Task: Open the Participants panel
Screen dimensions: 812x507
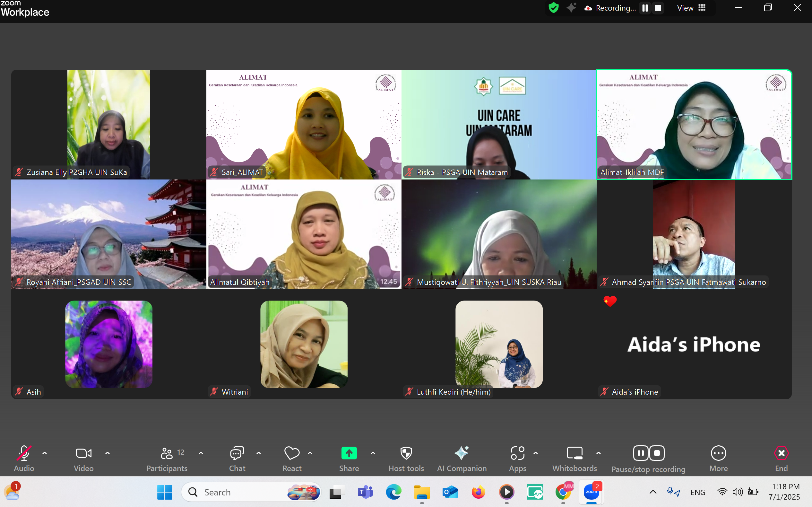Action: click(167, 459)
